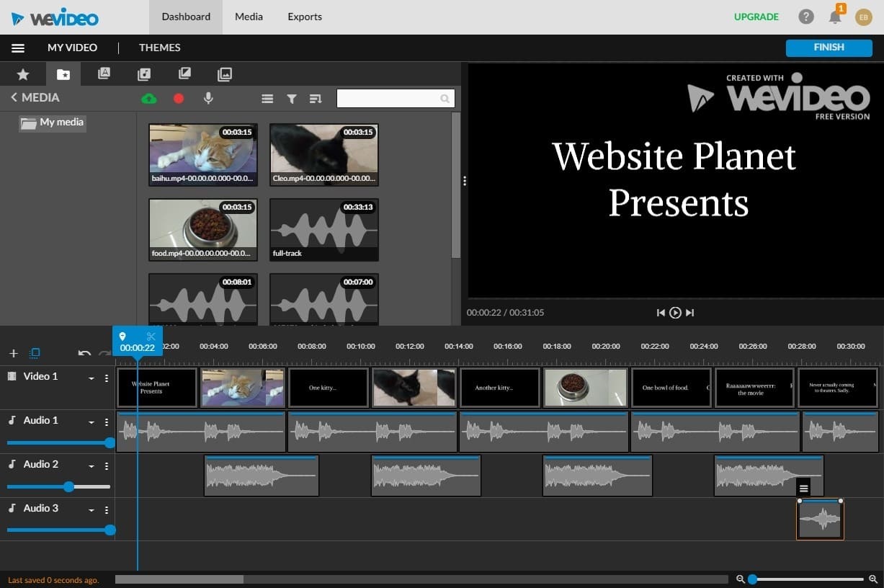Screen dimensions: 884x588
Task: Open the EB user avatar menu
Action: [x=863, y=17]
